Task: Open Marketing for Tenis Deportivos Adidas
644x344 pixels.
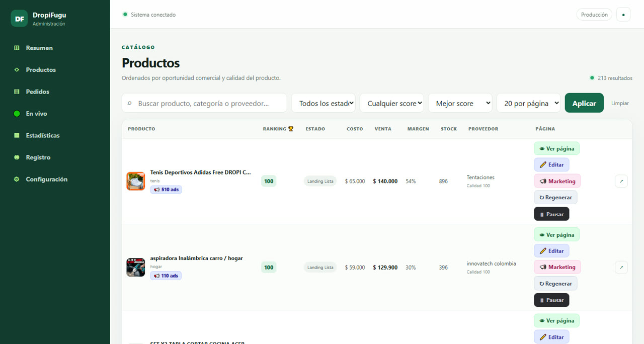Action: point(557,181)
